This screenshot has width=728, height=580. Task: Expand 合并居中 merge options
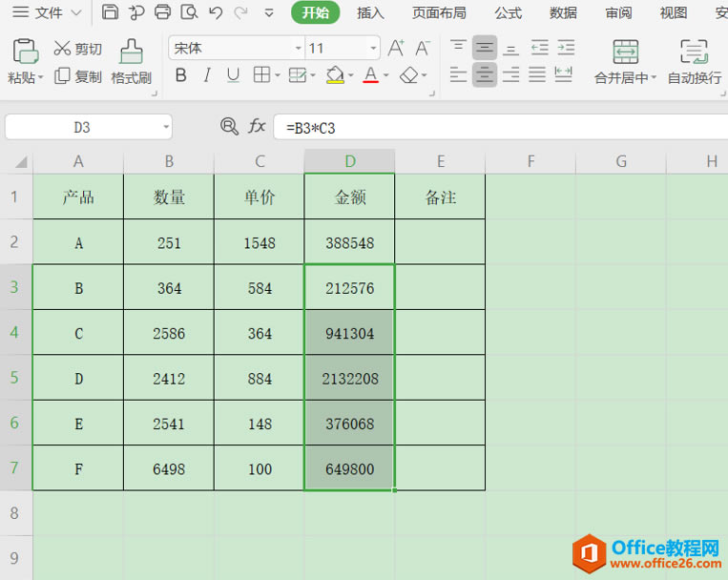[654, 77]
